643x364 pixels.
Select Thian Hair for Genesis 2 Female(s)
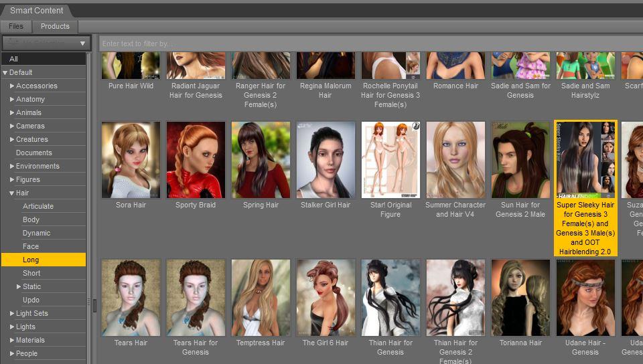455,298
